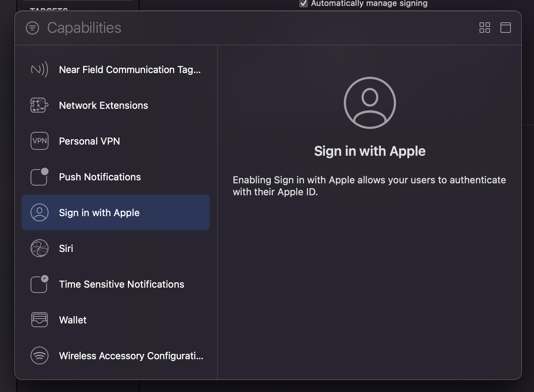Screen dimensions: 534x392
Task: Click the large Sign in with Apple avatar
Action: tap(370, 103)
